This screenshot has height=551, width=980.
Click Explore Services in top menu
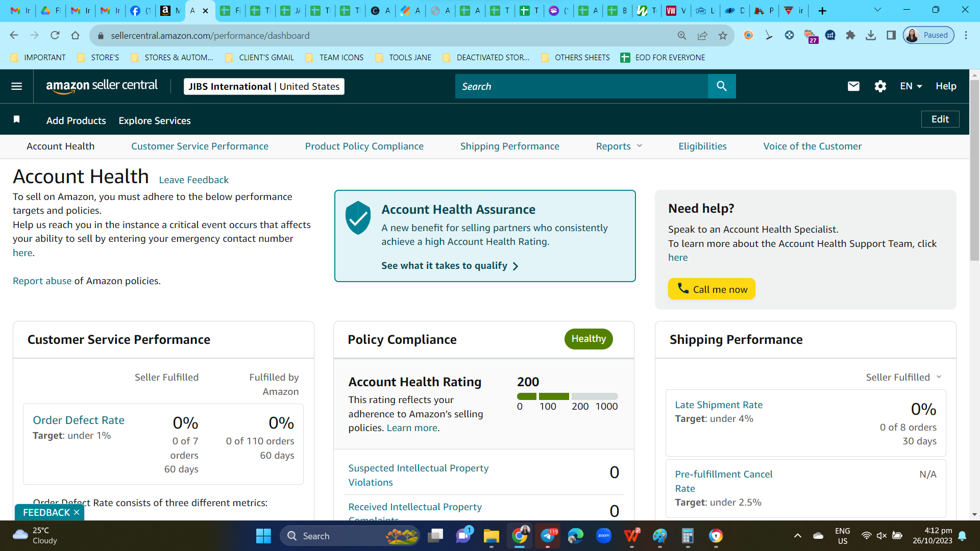155,120
